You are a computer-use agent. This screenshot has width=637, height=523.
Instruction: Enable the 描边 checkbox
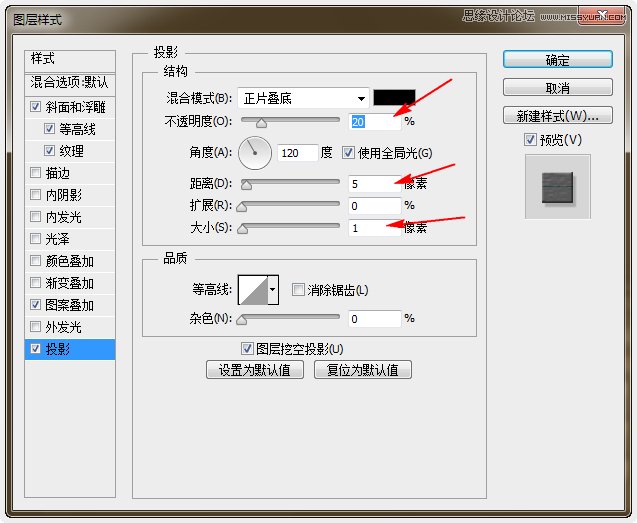coord(35,173)
